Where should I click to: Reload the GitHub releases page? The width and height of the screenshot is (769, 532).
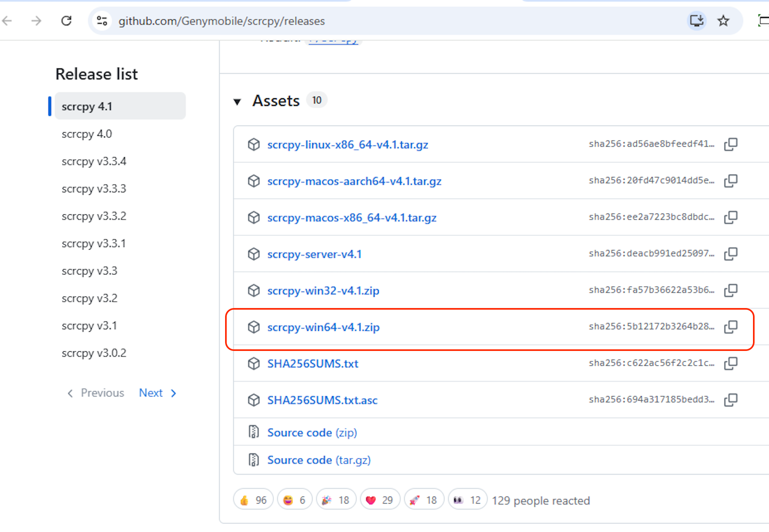tap(66, 21)
